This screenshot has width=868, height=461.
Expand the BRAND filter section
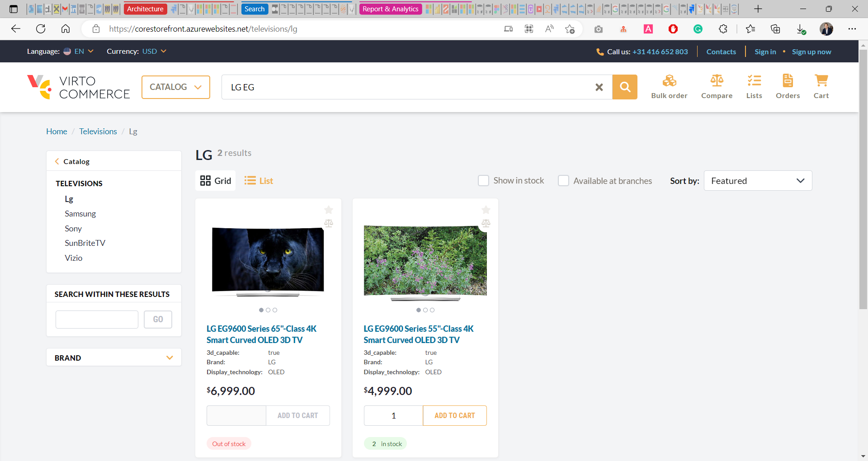click(x=114, y=358)
